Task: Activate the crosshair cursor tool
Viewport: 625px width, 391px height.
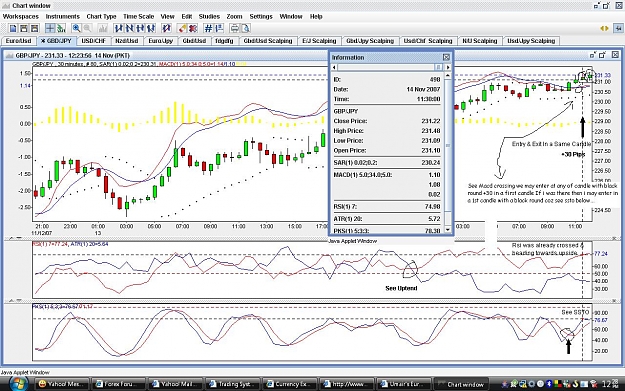Action: click(x=50, y=28)
